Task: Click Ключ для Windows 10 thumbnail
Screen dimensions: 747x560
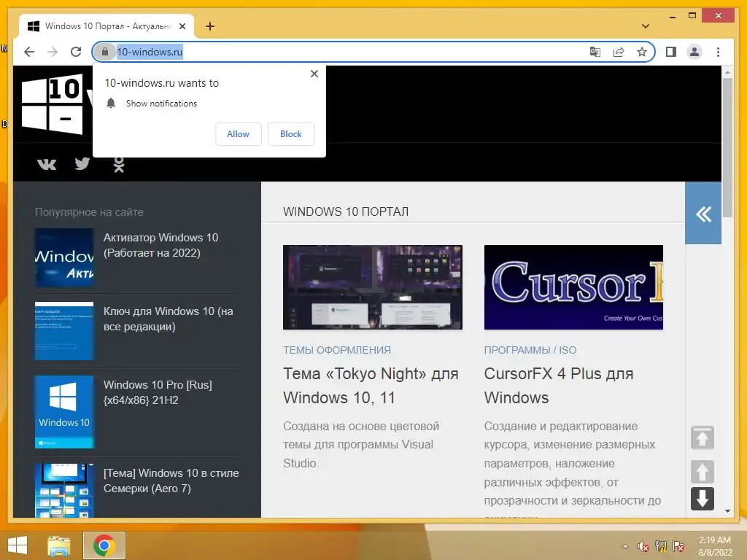Action: pyautogui.click(x=64, y=331)
